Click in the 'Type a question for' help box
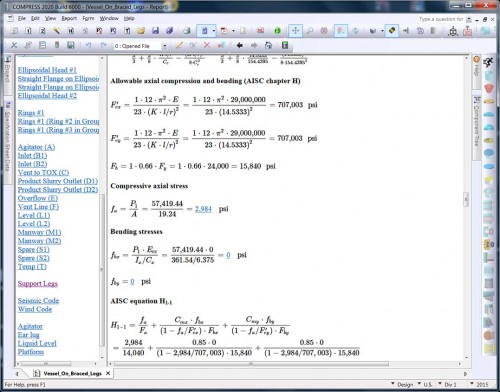The height and width of the screenshot is (392, 500). click(x=441, y=19)
